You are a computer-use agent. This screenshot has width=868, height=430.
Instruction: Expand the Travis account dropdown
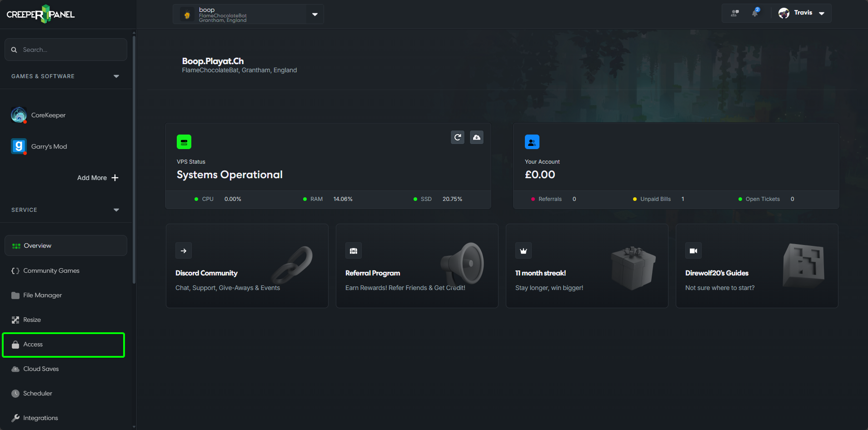pos(821,13)
